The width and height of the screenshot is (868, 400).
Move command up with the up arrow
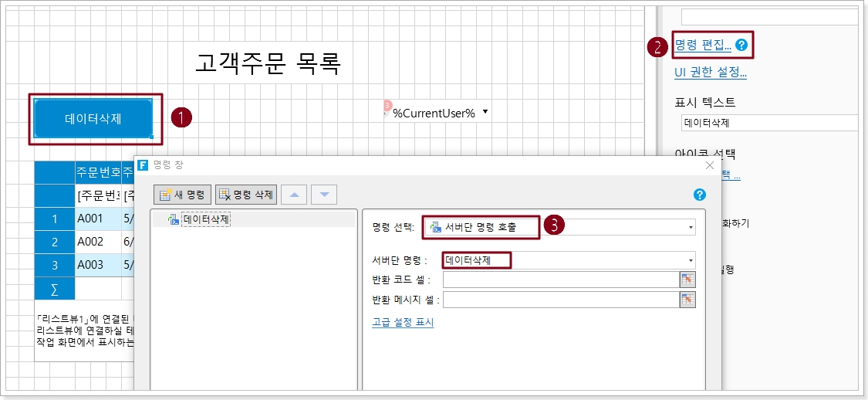[x=294, y=195]
